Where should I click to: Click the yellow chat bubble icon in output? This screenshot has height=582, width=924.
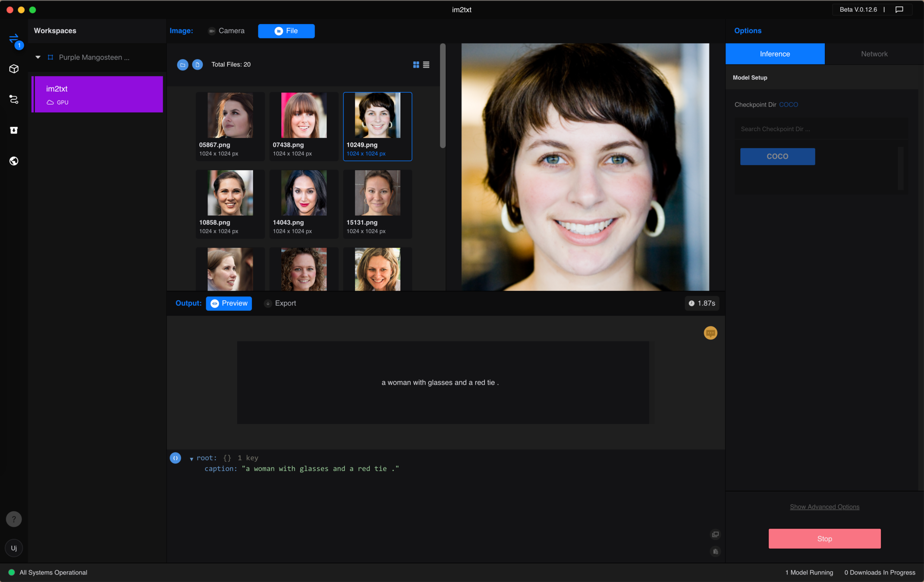pyautogui.click(x=710, y=333)
